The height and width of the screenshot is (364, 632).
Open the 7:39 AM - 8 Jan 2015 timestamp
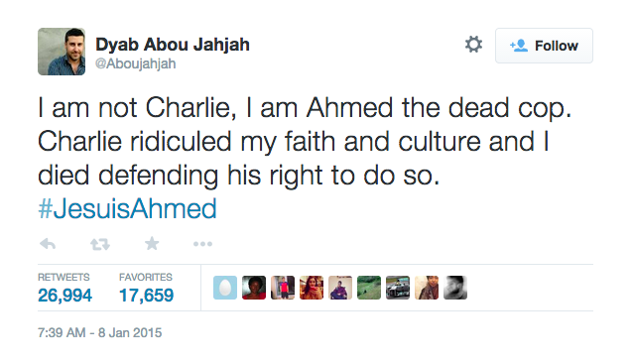(99, 332)
